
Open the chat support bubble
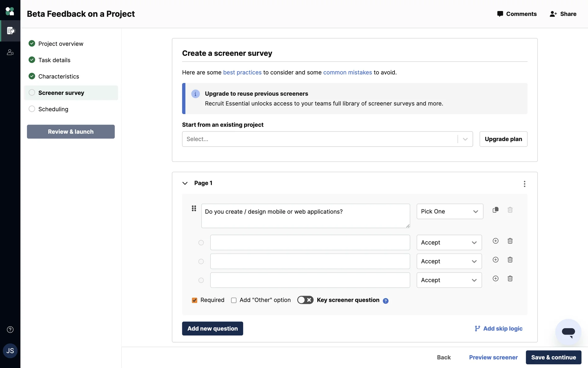pyautogui.click(x=568, y=332)
